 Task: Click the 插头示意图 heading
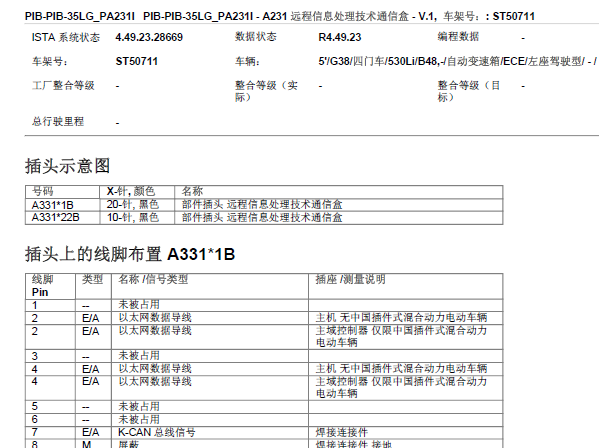[x=68, y=166]
